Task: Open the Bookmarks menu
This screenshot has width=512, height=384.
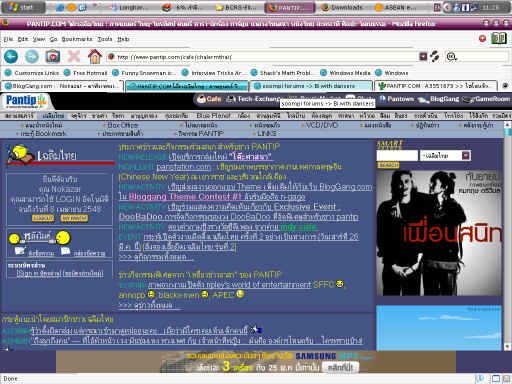Action: click(x=77, y=39)
